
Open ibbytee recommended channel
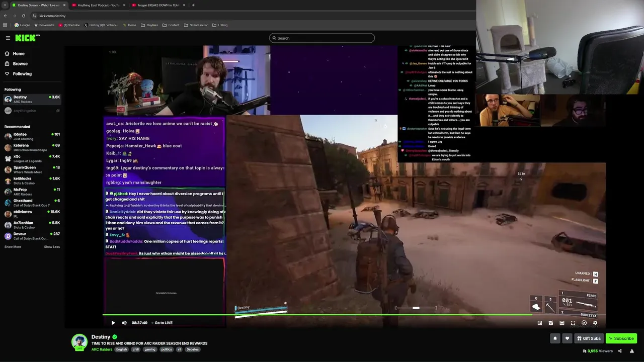coord(32,136)
